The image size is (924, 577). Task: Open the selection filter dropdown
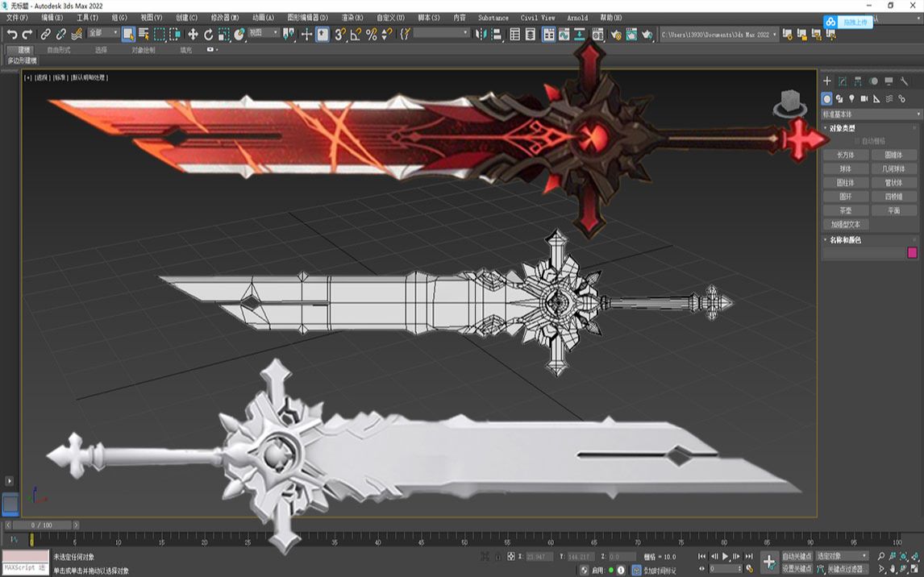click(103, 34)
